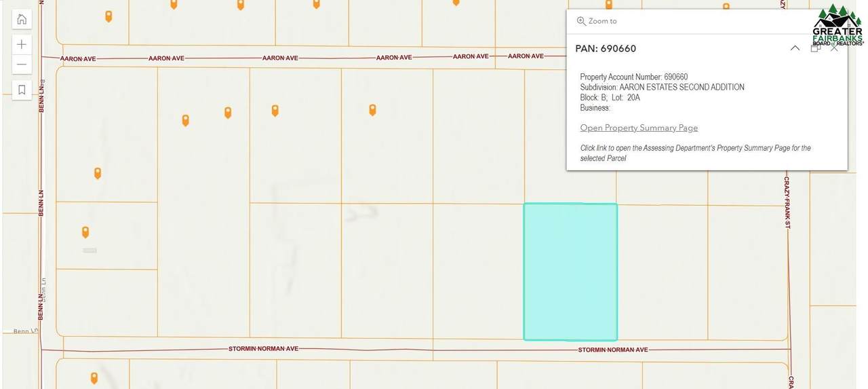Select the highlighted teal parcel
This screenshot has height=389, width=868.
tap(570, 272)
